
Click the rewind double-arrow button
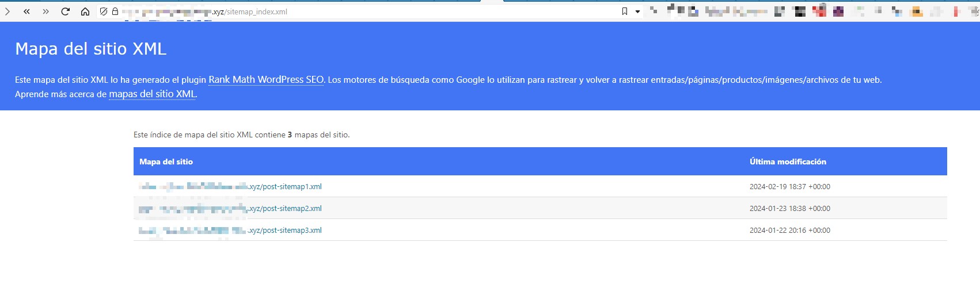point(26,11)
